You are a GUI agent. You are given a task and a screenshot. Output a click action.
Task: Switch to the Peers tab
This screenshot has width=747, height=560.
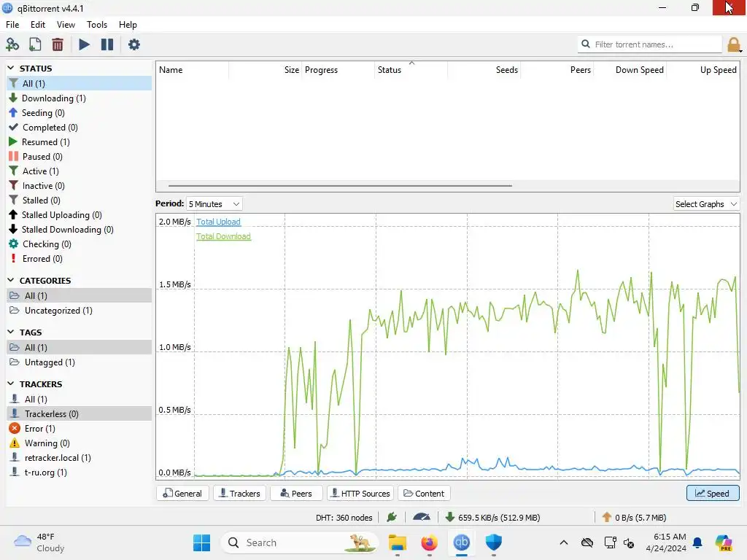[296, 494]
